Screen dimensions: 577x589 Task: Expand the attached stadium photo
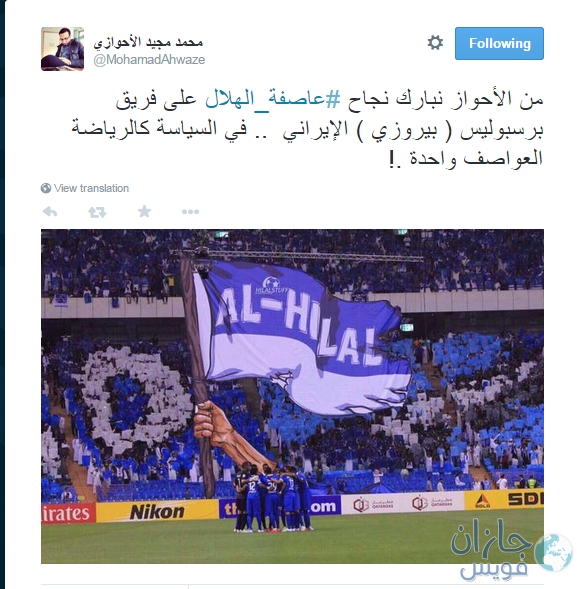click(292, 396)
